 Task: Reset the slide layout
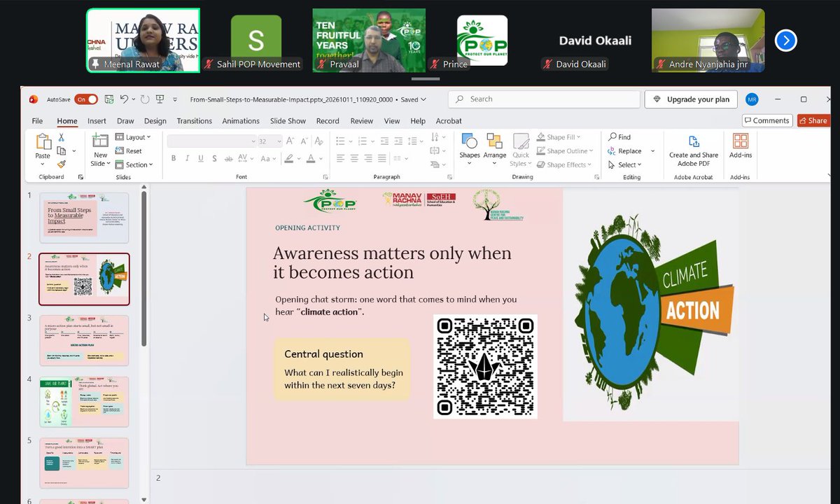(x=129, y=151)
